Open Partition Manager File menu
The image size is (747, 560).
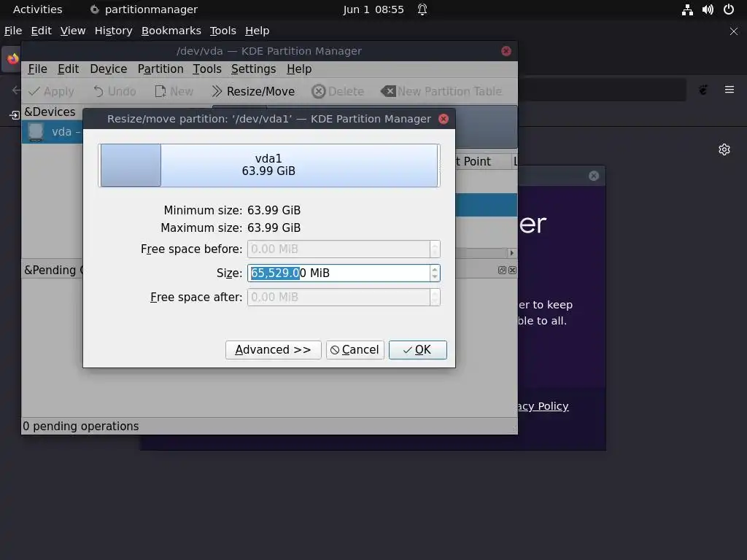[37, 69]
